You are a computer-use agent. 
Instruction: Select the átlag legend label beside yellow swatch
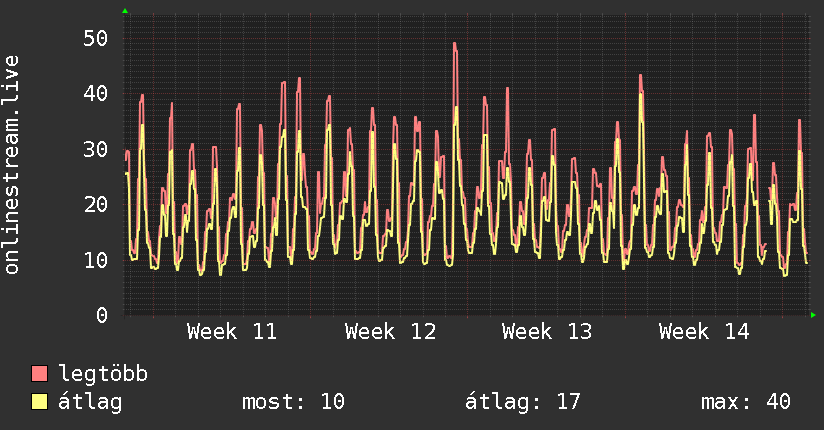pyautogui.click(x=90, y=402)
